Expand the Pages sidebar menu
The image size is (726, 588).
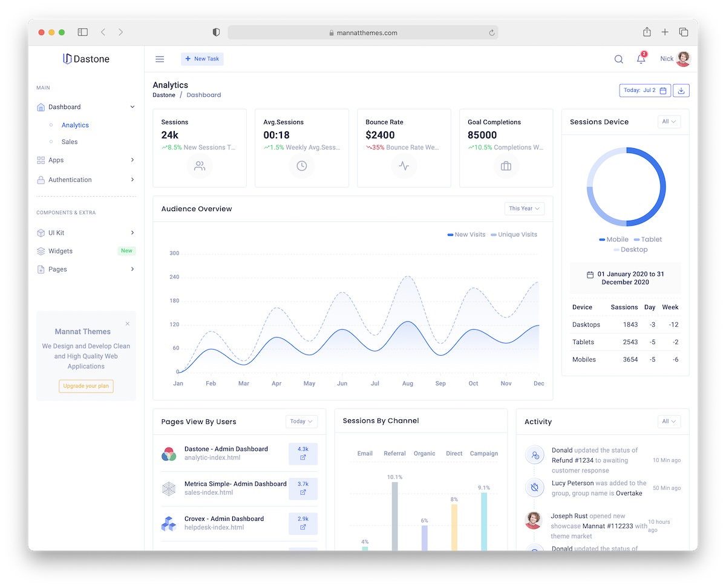point(132,269)
